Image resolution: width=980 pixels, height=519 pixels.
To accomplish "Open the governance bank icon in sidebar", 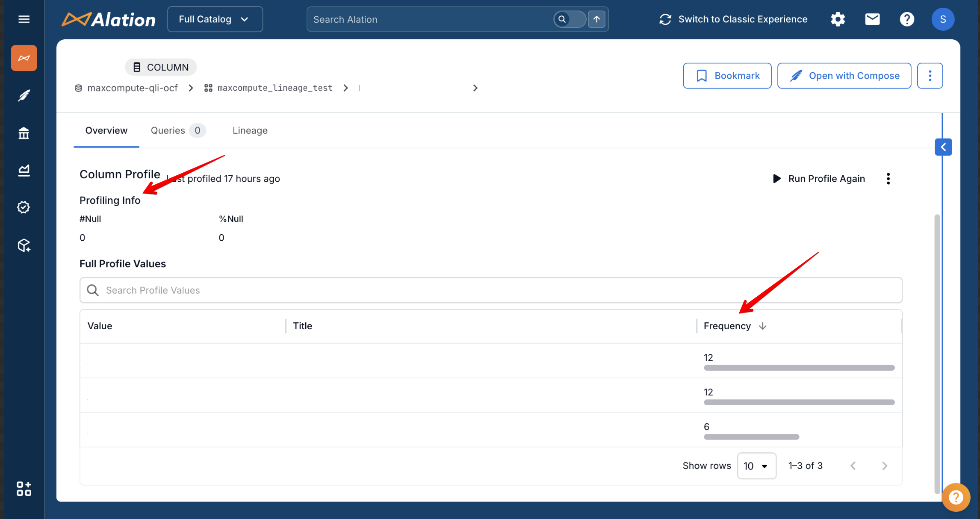I will pyautogui.click(x=24, y=133).
